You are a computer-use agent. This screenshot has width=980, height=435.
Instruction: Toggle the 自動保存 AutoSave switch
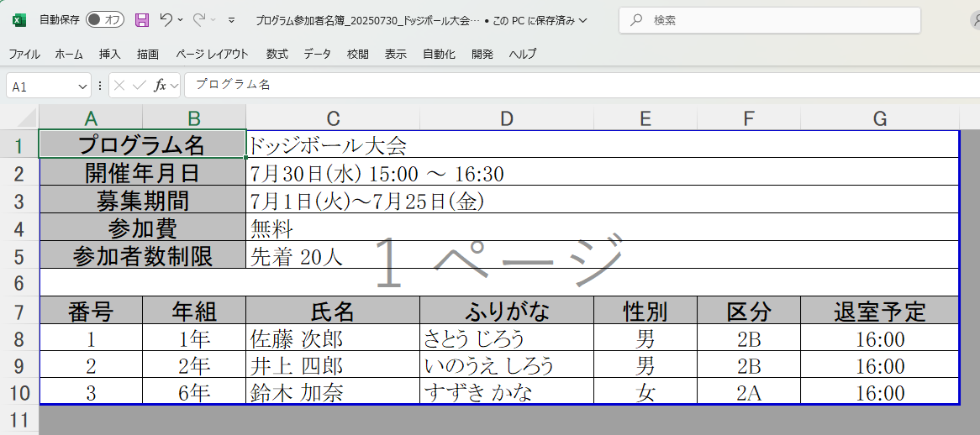pyautogui.click(x=105, y=19)
